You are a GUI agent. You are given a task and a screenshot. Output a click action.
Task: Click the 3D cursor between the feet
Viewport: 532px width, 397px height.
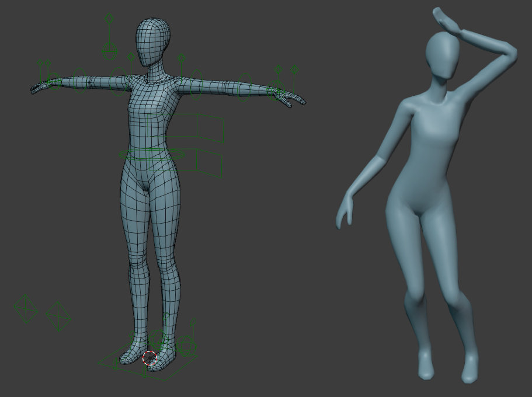(149, 357)
